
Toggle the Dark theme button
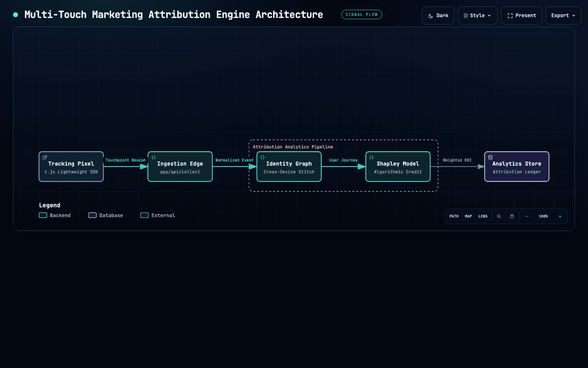pyautogui.click(x=438, y=16)
